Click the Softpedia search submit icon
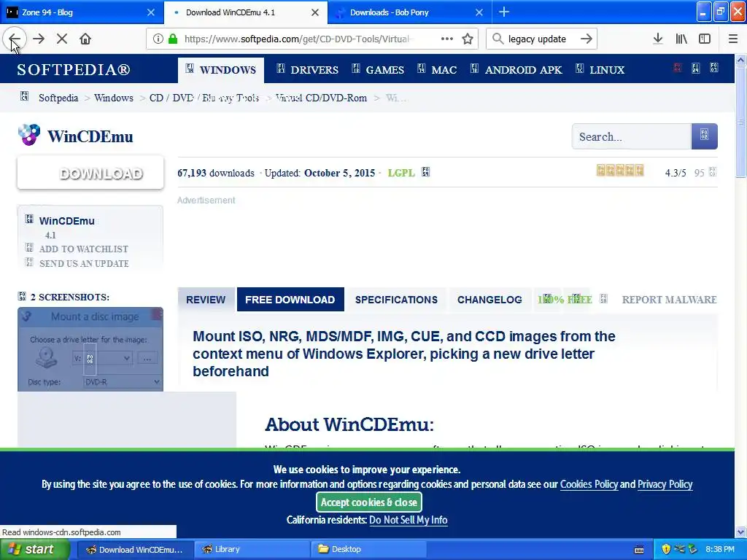Screen dimensions: 747x560 pyautogui.click(x=704, y=136)
